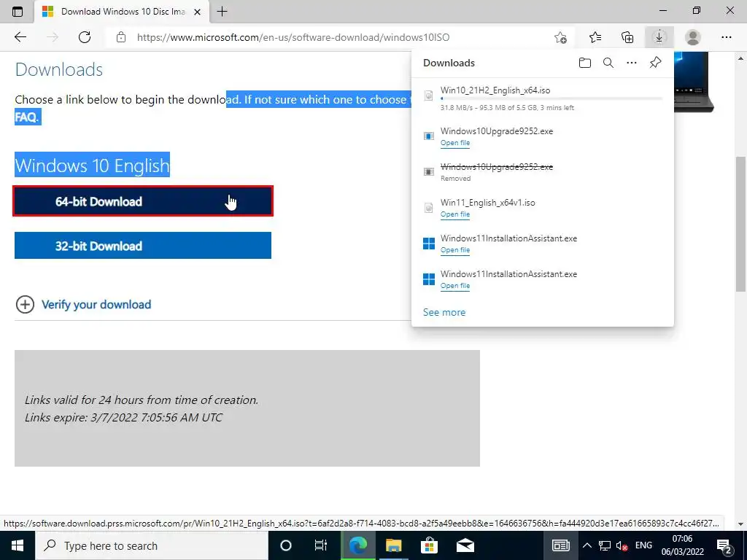Click the Downloads page heading
Image resolution: width=747 pixels, height=560 pixels.
[59, 69]
